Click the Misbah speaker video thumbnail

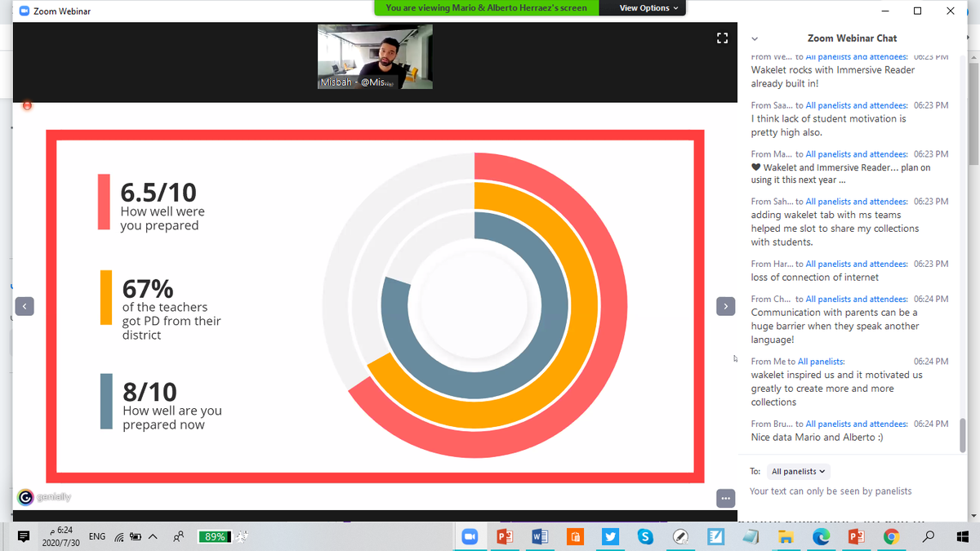375,56
